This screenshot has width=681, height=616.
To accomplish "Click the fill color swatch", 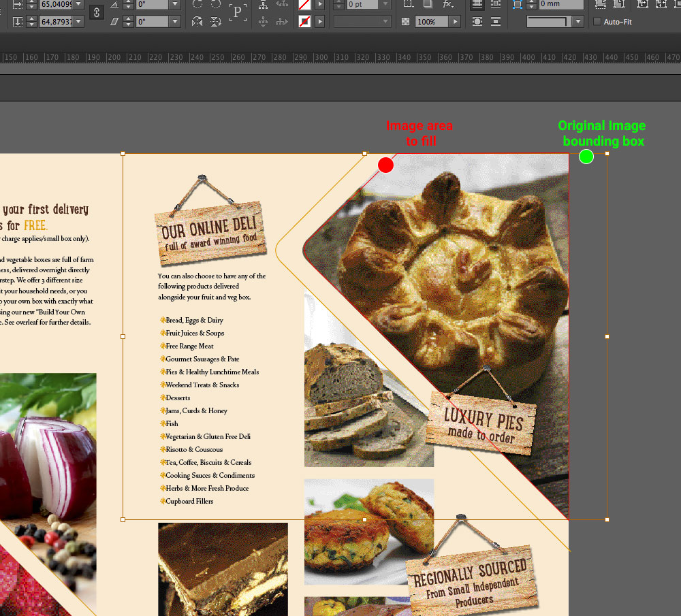I will (304, 4).
